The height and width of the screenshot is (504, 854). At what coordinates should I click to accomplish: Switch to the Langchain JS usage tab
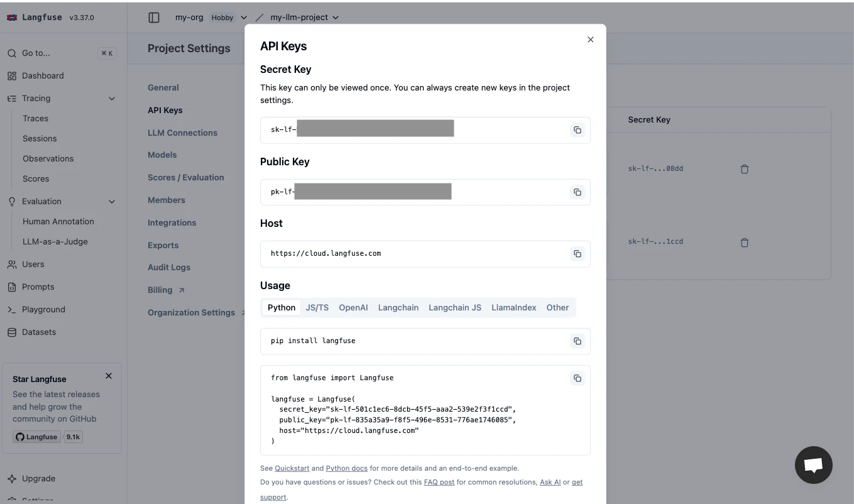[x=455, y=308]
